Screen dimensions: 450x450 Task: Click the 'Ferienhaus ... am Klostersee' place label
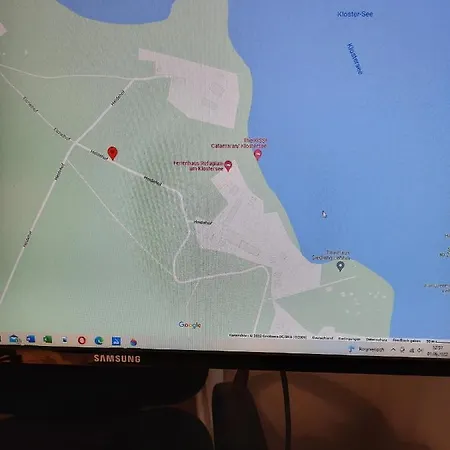pyautogui.click(x=198, y=166)
